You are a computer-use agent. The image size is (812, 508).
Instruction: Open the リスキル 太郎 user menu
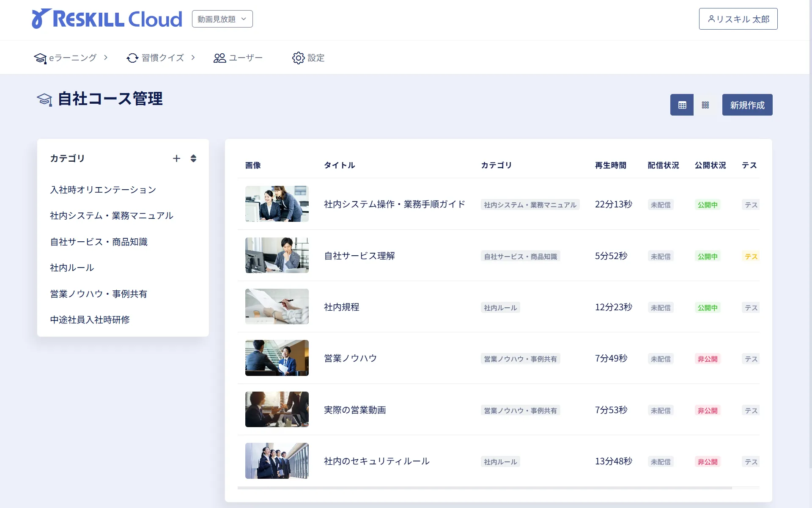[738, 19]
